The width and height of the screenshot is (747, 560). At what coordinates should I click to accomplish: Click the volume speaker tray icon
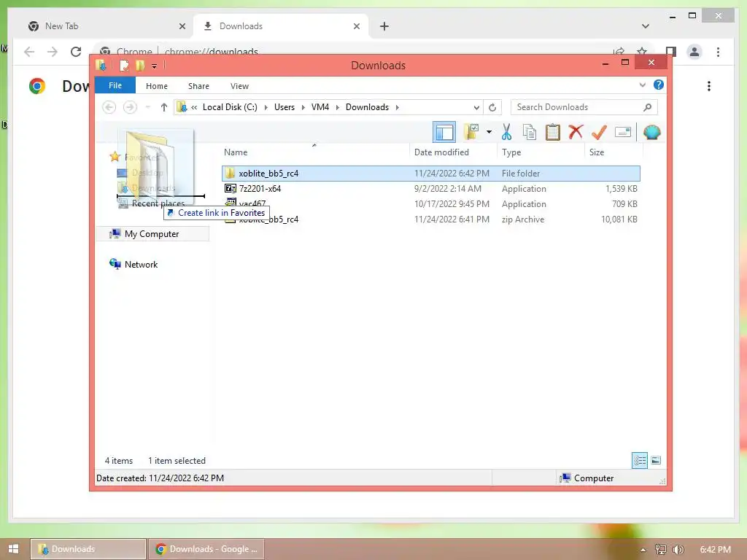tap(678, 550)
